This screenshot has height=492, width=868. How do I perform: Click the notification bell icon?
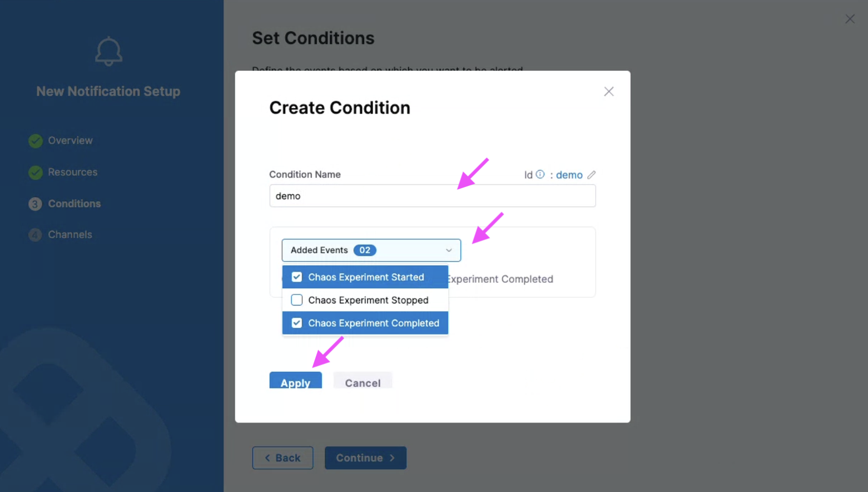(x=108, y=52)
